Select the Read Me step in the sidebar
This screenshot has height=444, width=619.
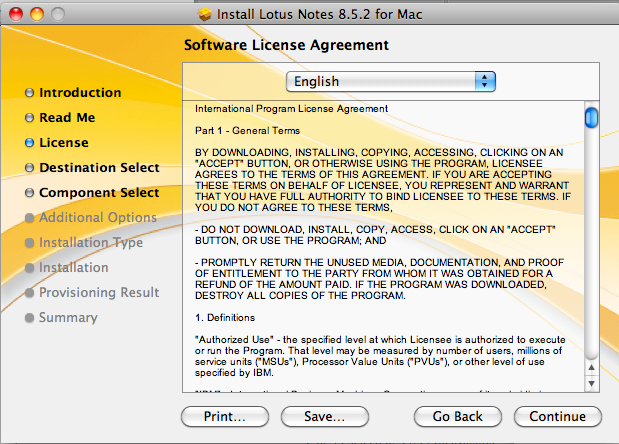pyautogui.click(x=67, y=118)
